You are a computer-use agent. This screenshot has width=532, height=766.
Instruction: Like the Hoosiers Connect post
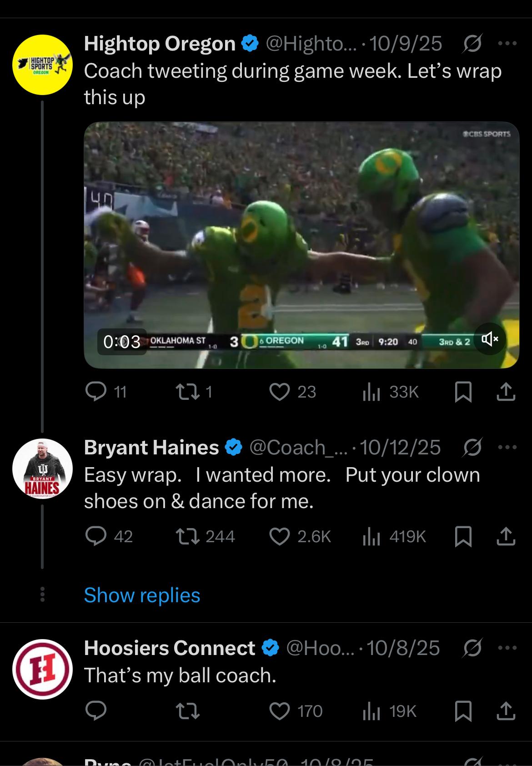[x=280, y=711]
